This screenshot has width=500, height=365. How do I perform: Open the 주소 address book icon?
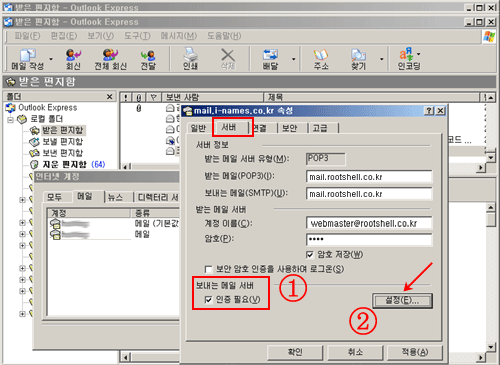pyautogui.click(x=321, y=59)
